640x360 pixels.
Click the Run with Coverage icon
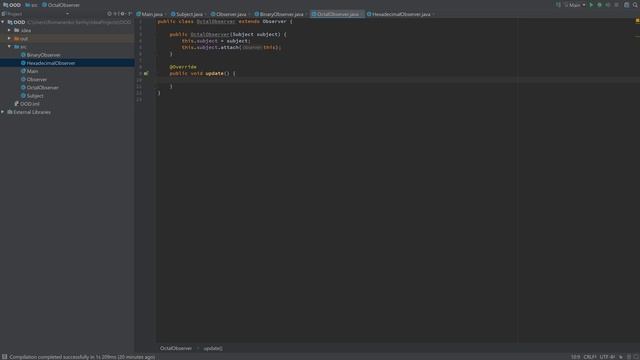click(608, 5)
